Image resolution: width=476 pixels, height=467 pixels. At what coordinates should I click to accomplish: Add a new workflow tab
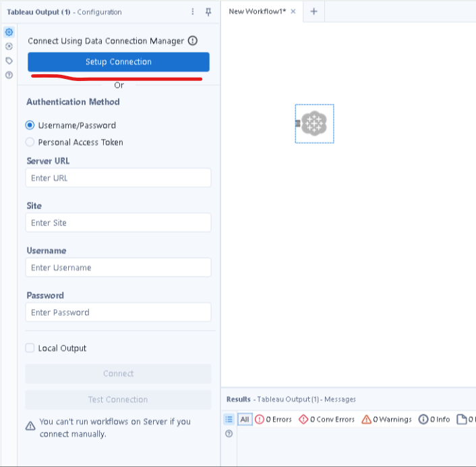[x=314, y=11]
